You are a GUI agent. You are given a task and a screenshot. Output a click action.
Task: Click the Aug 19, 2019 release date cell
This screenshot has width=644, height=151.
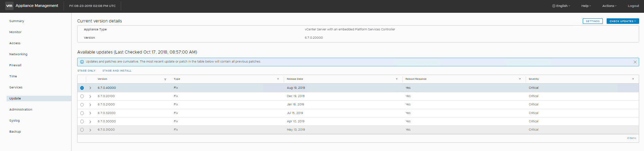[296, 88]
